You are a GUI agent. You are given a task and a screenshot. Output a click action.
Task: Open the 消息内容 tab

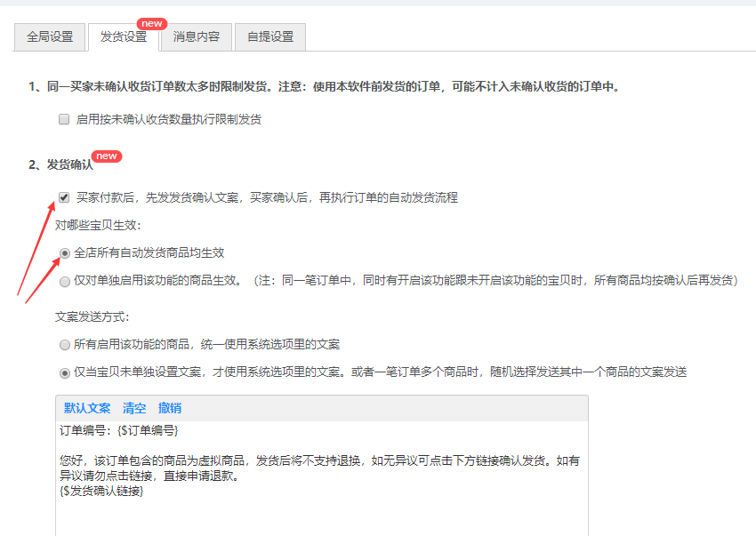pos(197,37)
